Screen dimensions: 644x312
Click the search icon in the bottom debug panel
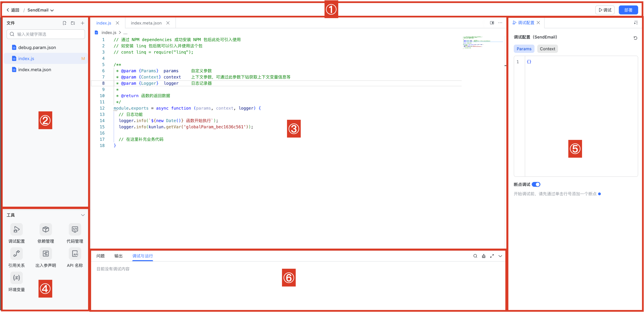tap(475, 256)
